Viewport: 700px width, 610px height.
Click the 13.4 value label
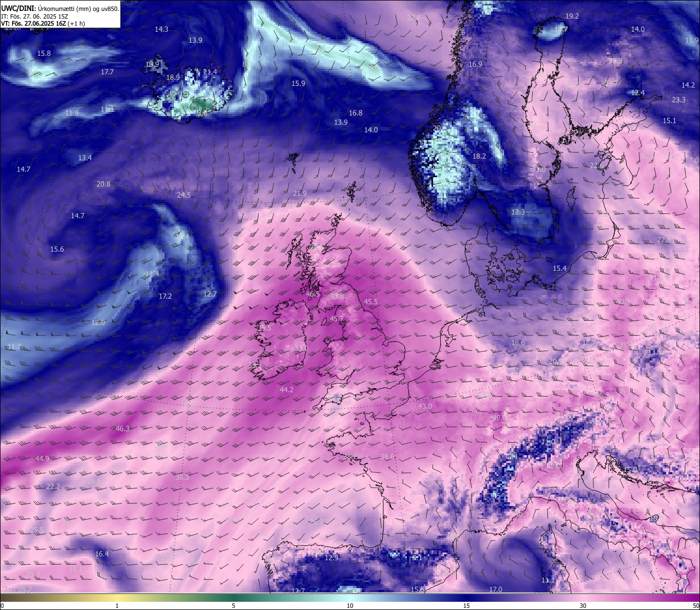pos(85,158)
